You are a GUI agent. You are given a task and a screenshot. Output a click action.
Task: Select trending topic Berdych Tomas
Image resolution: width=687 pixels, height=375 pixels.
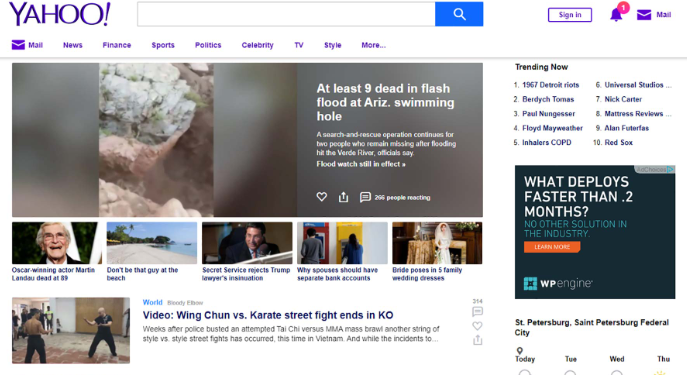[x=548, y=99]
